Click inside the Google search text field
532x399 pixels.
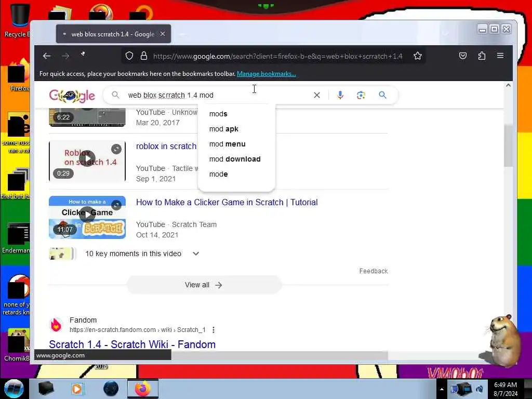217,95
